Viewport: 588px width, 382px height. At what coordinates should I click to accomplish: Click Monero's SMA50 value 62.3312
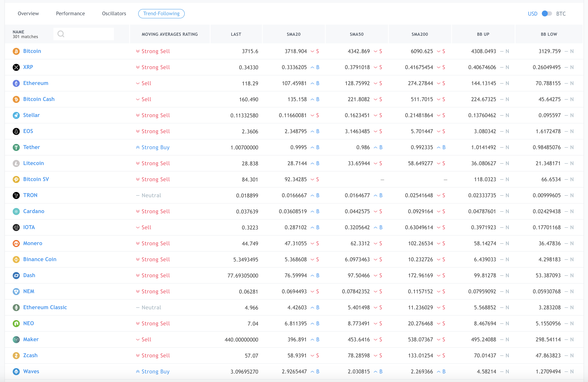(360, 244)
